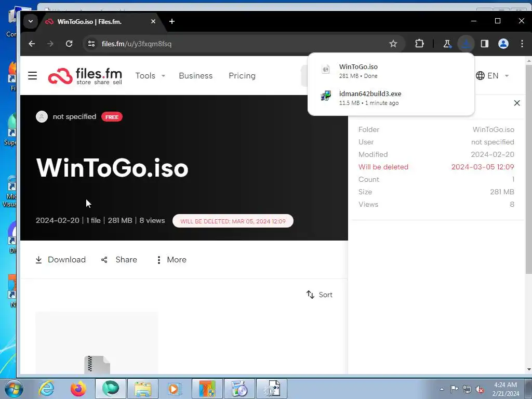Open the Extensions puzzle icon
The width and height of the screenshot is (532, 399).
[419, 44]
